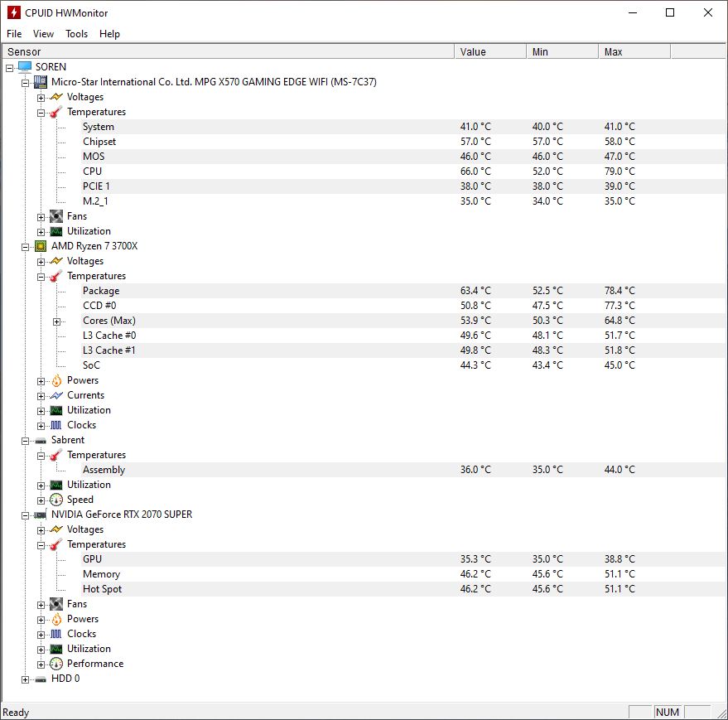728x720 pixels.
Task: Click the motherboard Utilization graph icon
Action: [x=56, y=231]
